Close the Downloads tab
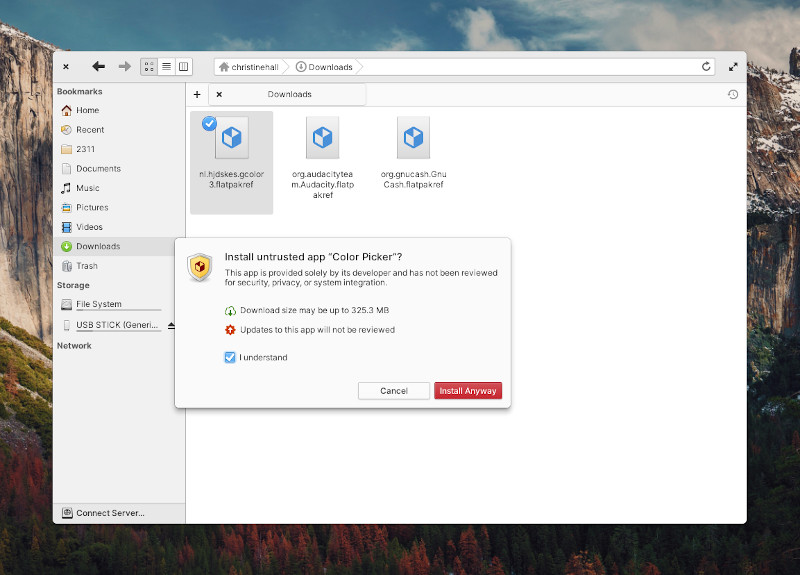Viewport: 800px width, 575px height. (x=219, y=94)
